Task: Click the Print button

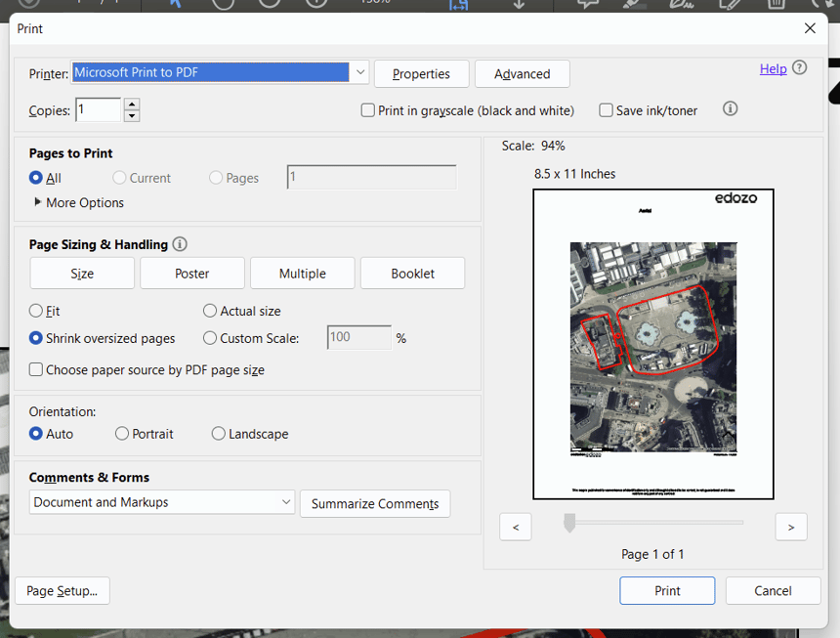Action: click(667, 591)
